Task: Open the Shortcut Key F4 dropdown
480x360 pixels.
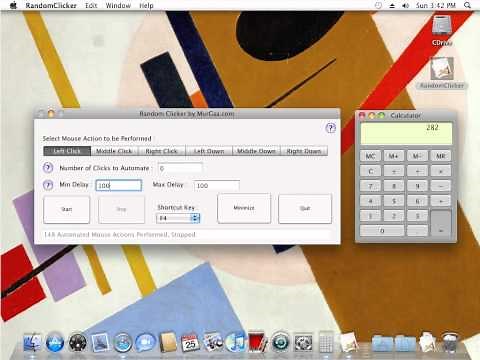Action: [178, 218]
